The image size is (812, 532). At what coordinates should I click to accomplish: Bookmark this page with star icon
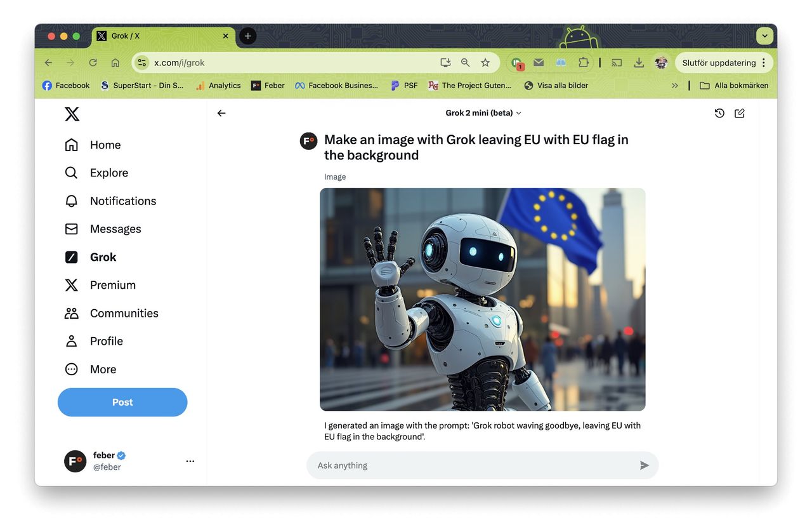coord(485,63)
